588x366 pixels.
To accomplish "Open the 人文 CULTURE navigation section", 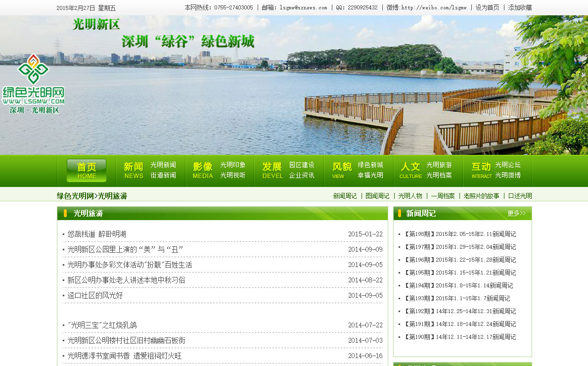I will 410,171.
